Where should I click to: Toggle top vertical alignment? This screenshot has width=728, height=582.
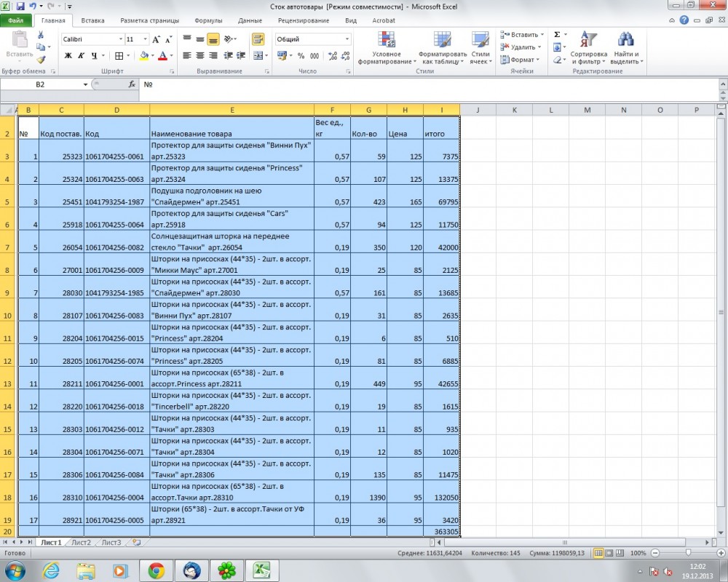[x=187, y=39]
